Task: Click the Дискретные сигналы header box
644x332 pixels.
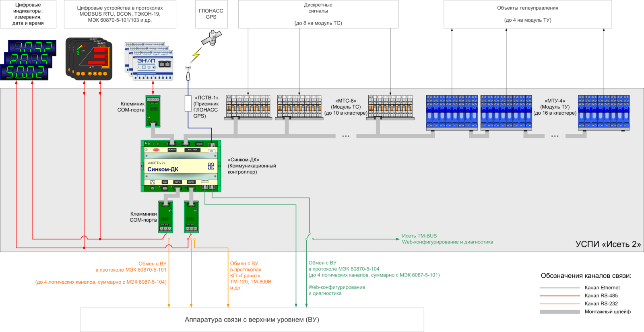Action: click(318, 14)
